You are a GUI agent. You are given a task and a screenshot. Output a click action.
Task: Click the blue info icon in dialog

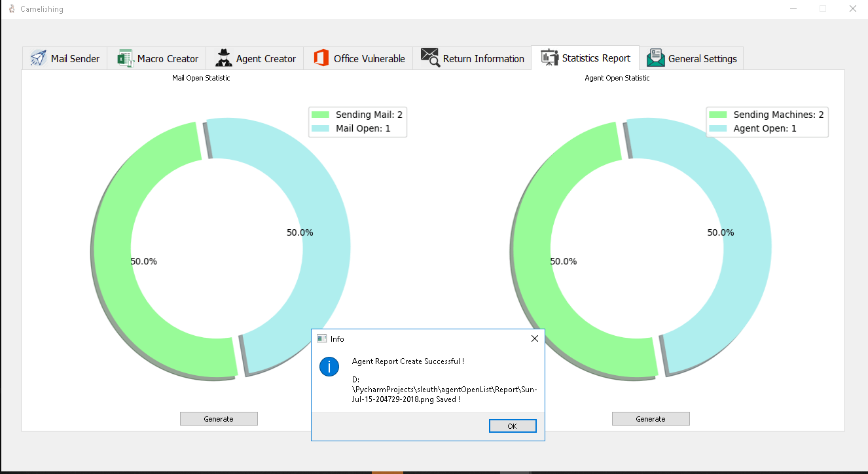329,367
